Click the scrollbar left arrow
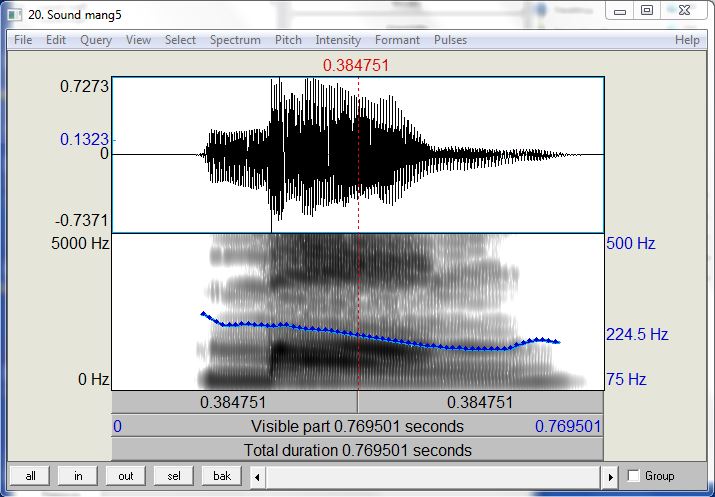This screenshot has width=715, height=497. click(257, 477)
